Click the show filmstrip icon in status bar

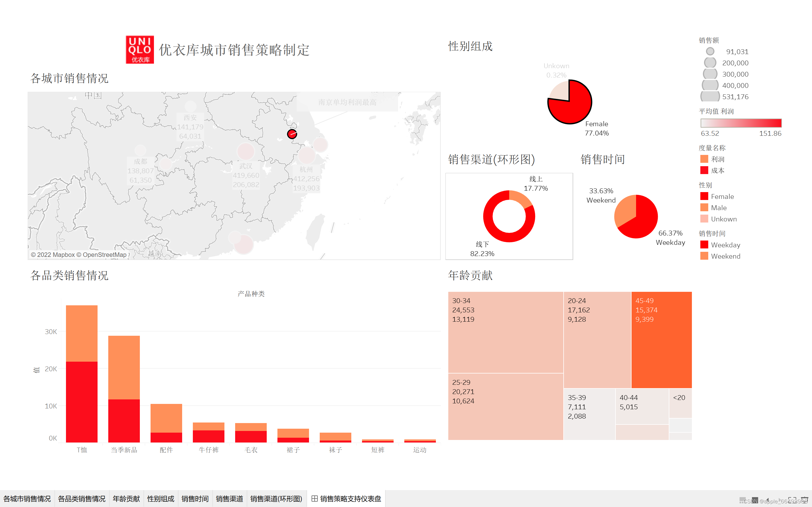pyautogui.click(x=743, y=500)
